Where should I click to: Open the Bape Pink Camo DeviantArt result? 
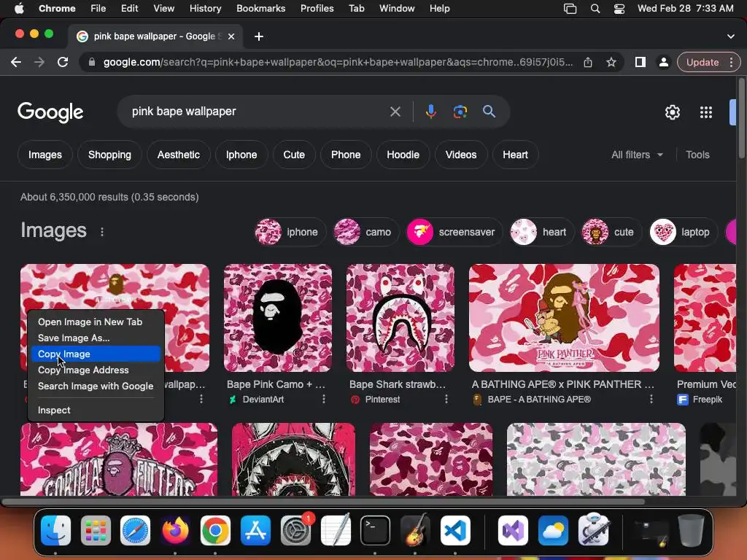(x=276, y=384)
